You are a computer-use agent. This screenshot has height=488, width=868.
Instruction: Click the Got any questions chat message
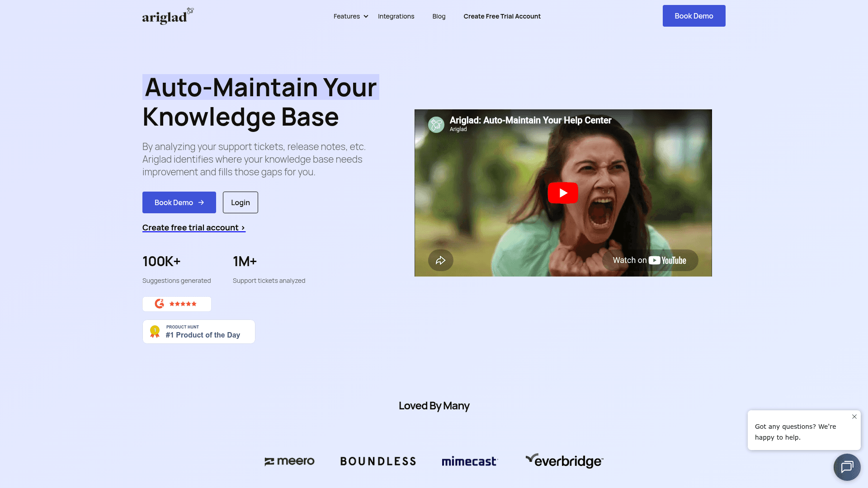point(796,432)
